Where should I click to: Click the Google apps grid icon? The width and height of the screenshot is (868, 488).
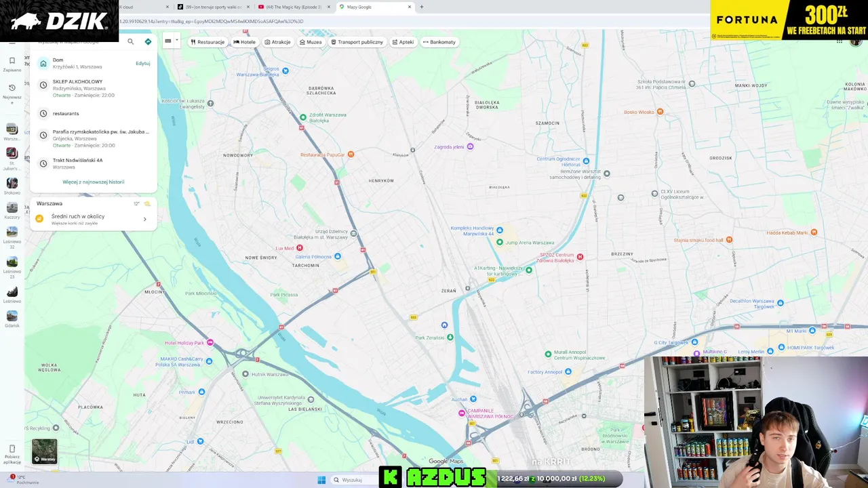coord(839,41)
